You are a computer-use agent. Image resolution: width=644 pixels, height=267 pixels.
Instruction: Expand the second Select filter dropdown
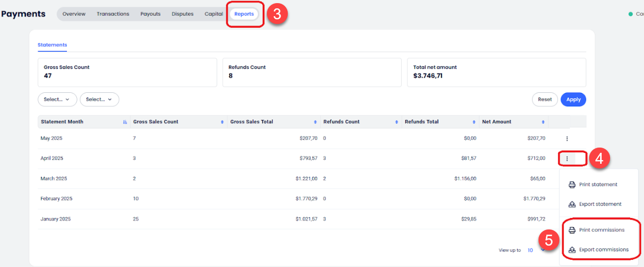pyautogui.click(x=99, y=100)
